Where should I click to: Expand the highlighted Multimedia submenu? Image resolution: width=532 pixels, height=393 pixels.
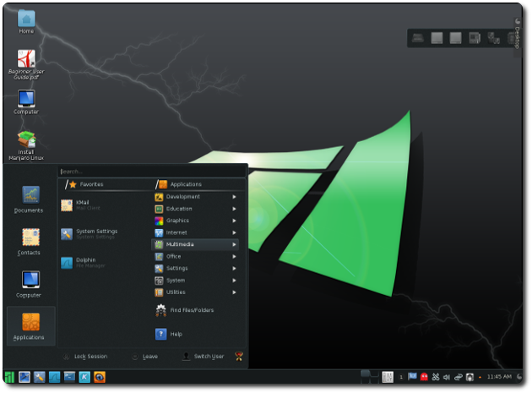(x=195, y=244)
